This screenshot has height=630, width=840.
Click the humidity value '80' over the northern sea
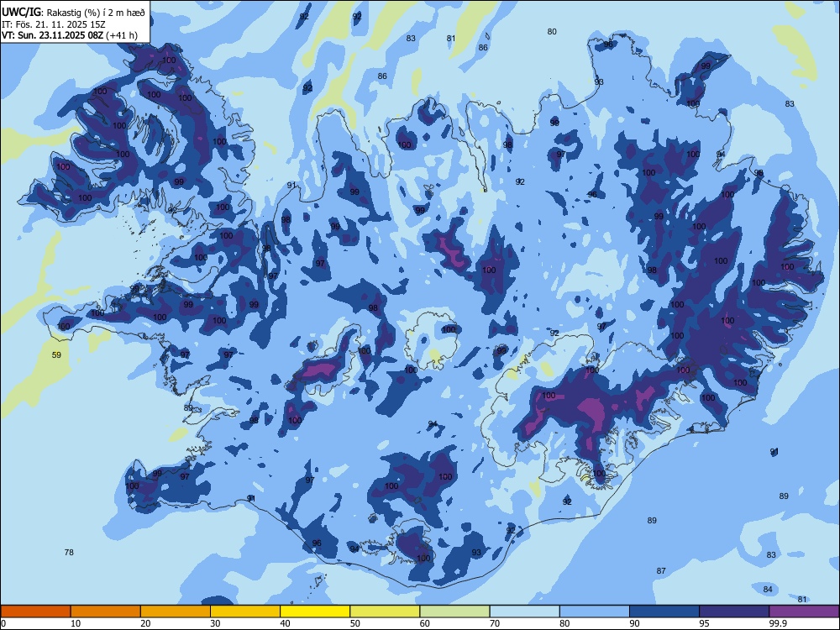(552, 32)
